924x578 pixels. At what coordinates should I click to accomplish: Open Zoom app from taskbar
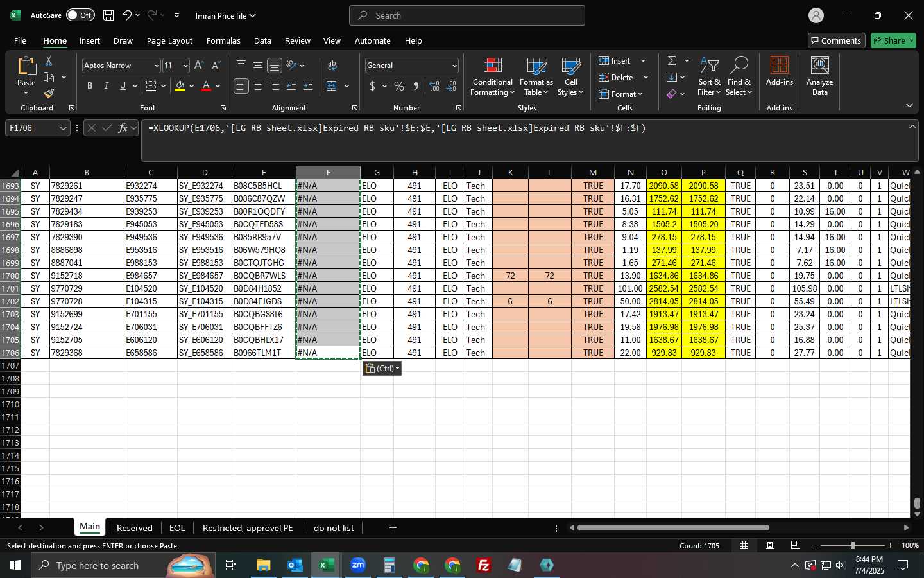tap(357, 565)
